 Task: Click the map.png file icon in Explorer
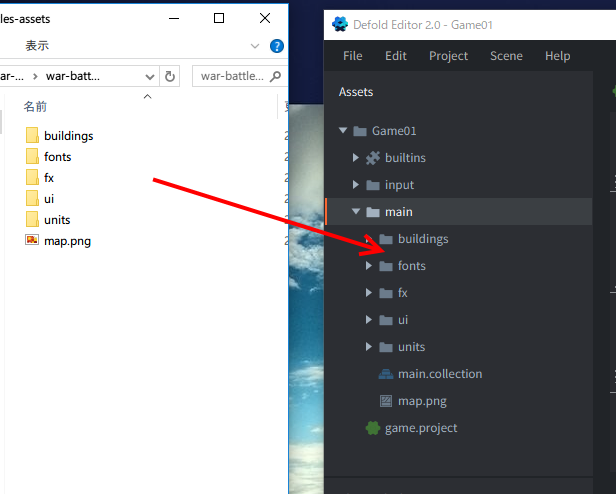tap(32, 240)
